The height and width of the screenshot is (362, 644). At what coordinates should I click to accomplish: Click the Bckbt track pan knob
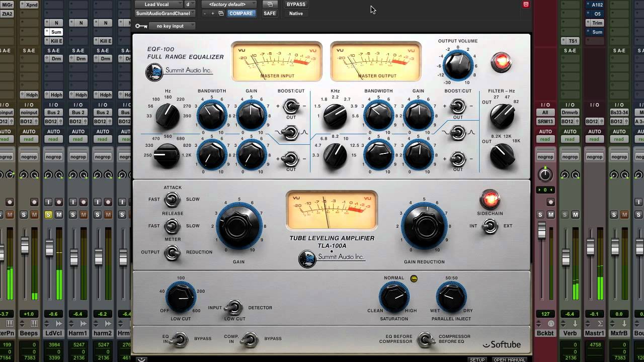click(x=545, y=174)
